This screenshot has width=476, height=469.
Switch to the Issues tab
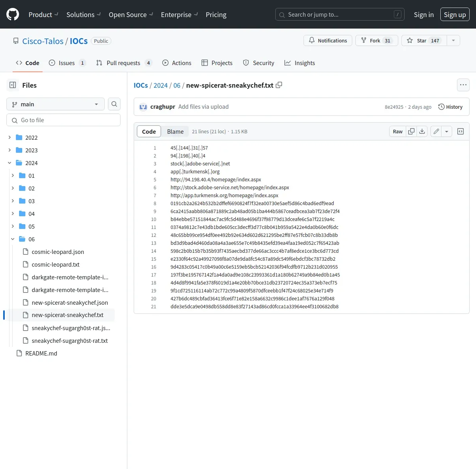pyautogui.click(x=67, y=63)
